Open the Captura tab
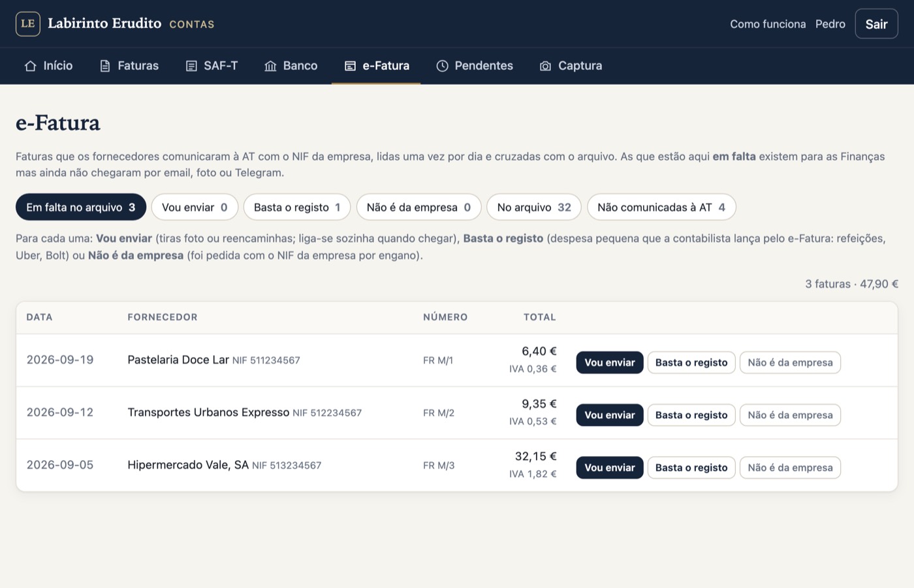The height and width of the screenshot is (588, 914). point(571,66)
